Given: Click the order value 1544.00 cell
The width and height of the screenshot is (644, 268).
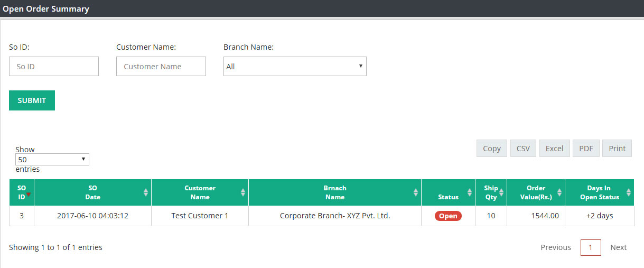Looking at the screenshot, I should (536, 216).
